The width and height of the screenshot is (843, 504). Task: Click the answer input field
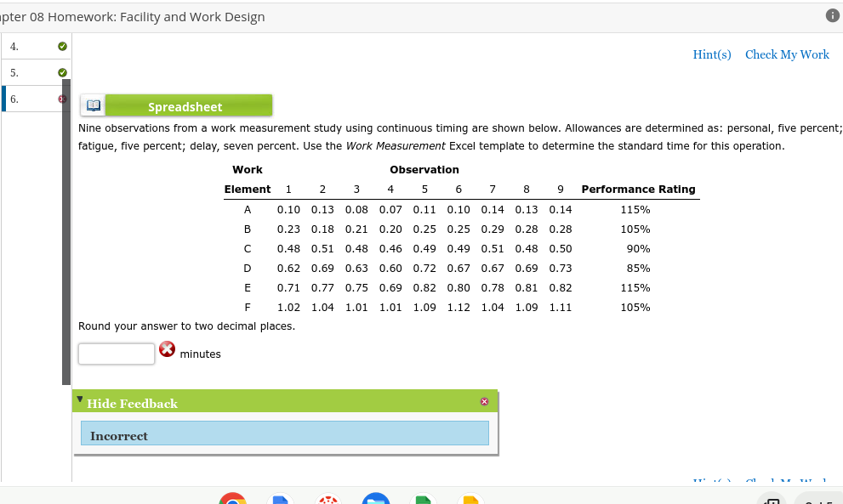pyautogui.click(x=116, y=354)
